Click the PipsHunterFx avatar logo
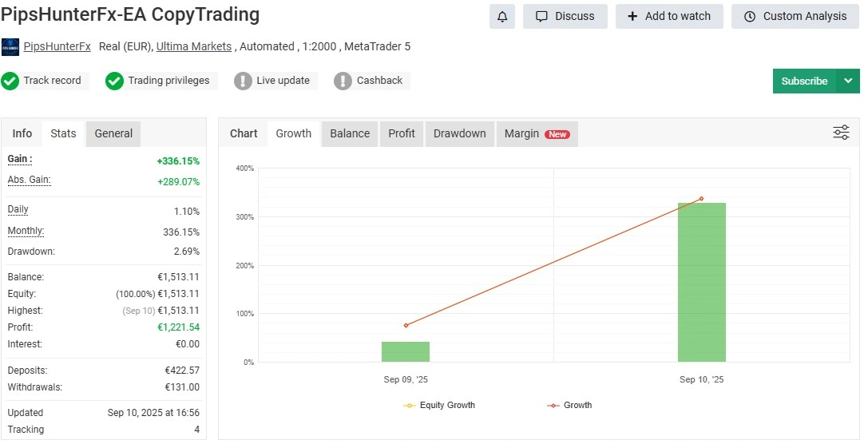Image resolution: width=868 pixels, height=448 pixels. click(10, 47)
